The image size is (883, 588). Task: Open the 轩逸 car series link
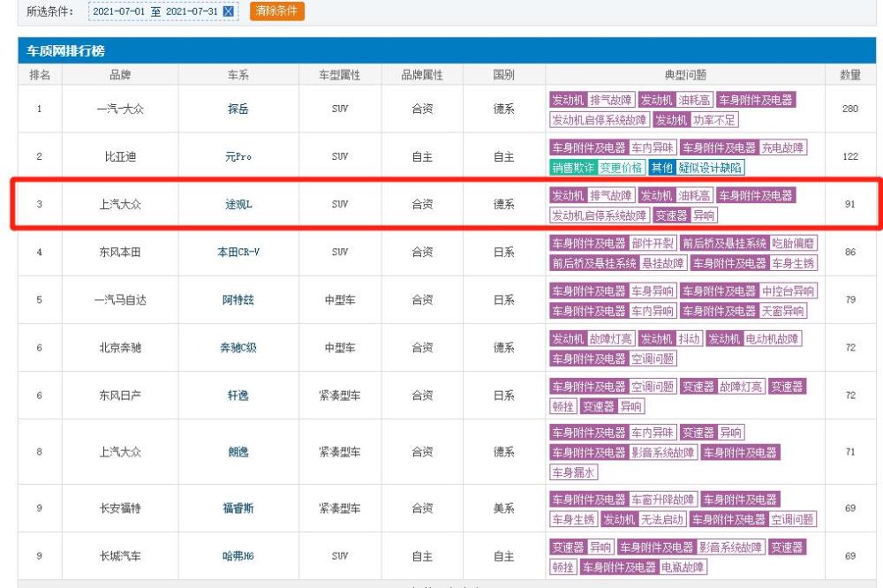(x=238, y=396)
